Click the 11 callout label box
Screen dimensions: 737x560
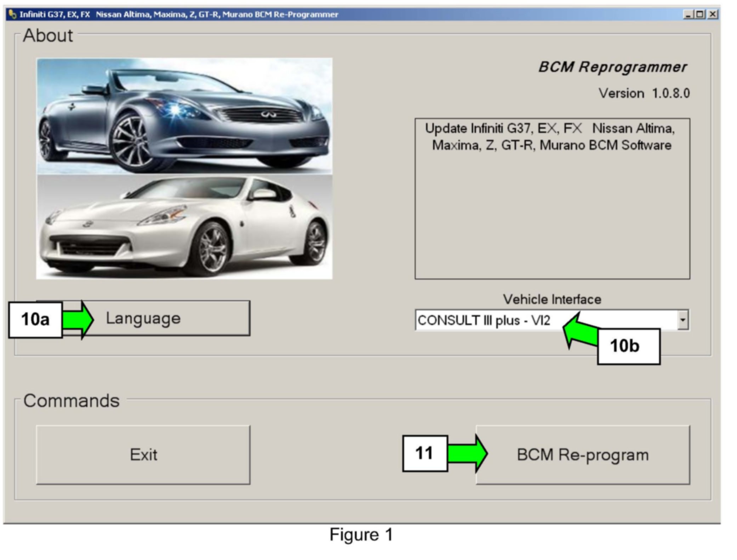425,453
